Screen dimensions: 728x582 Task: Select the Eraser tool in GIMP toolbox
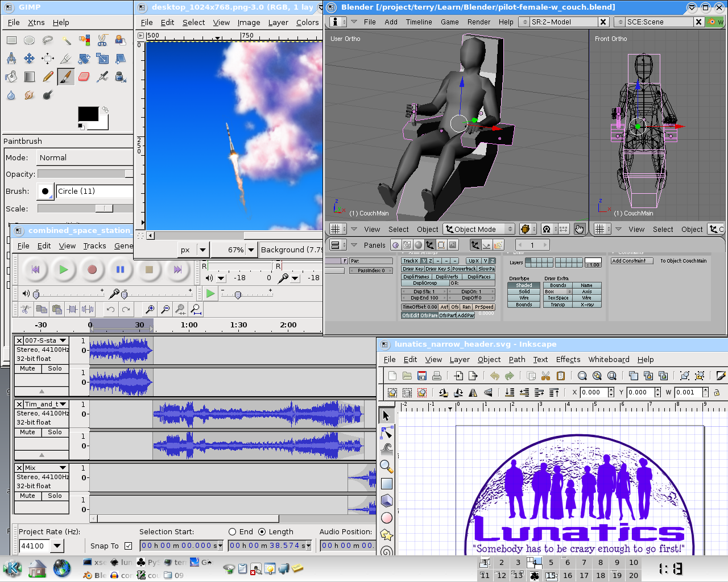pos(84,77)
